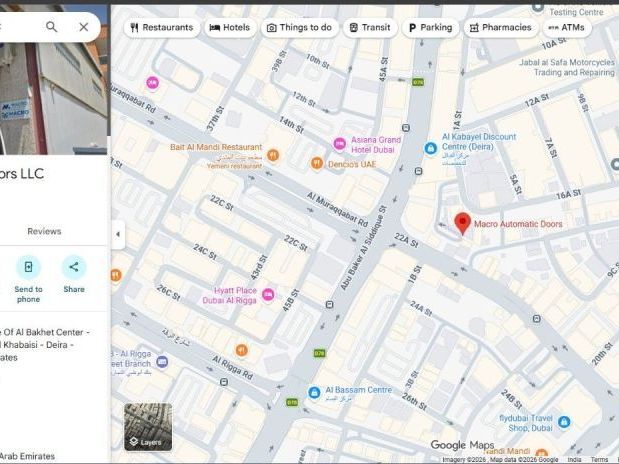Image resolution: width=619 pixels, height=464 pixels.
Task: Click flydubai Travel Shop pin icon
Action: [564, 422]
